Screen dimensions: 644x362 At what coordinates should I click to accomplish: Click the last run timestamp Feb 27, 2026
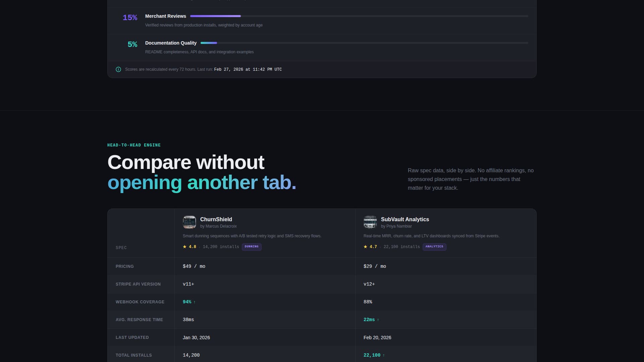[248, 69]
